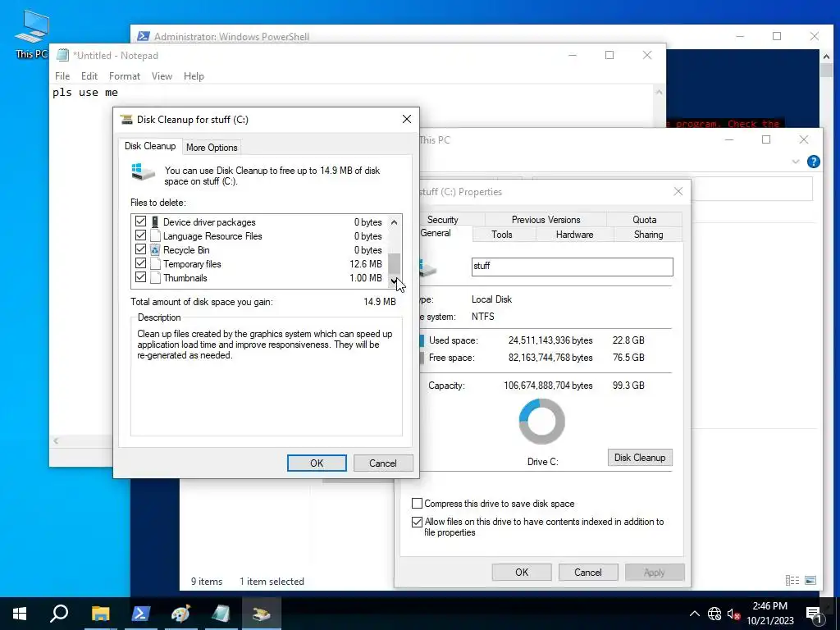Click OK in stuff (C:) Properties
The image size is (840, 630).
tap(522, 572)
